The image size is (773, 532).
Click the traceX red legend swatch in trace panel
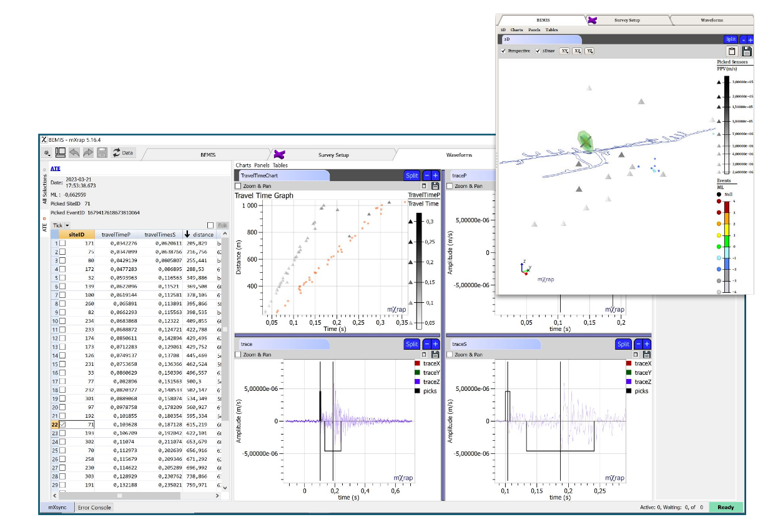point(417,363)
